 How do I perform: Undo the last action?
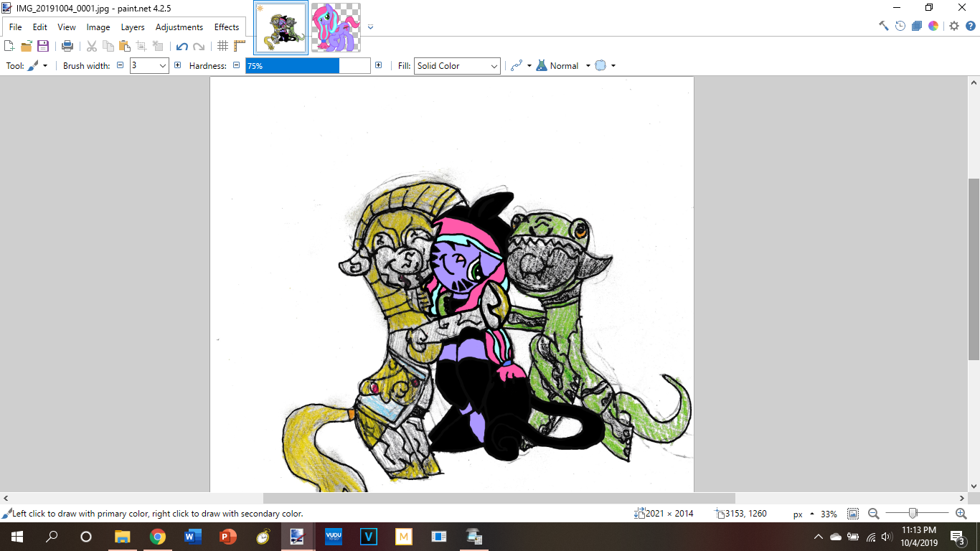(x=182, y=46)
